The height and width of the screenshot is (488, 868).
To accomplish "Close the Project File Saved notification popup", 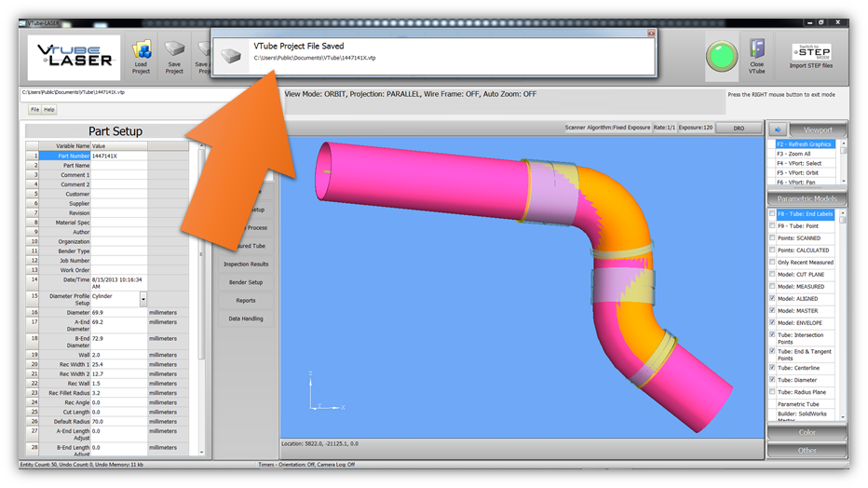I will [651, 34].
